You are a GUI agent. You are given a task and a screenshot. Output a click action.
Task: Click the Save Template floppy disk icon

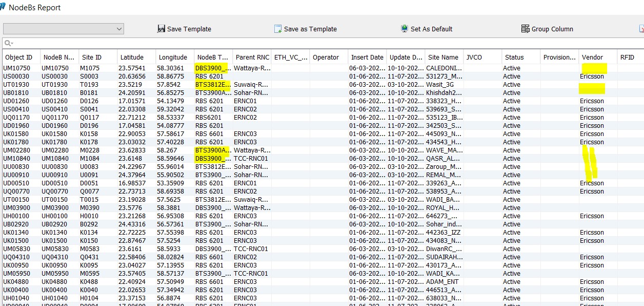pyautogui.click(x=162, y=29)
